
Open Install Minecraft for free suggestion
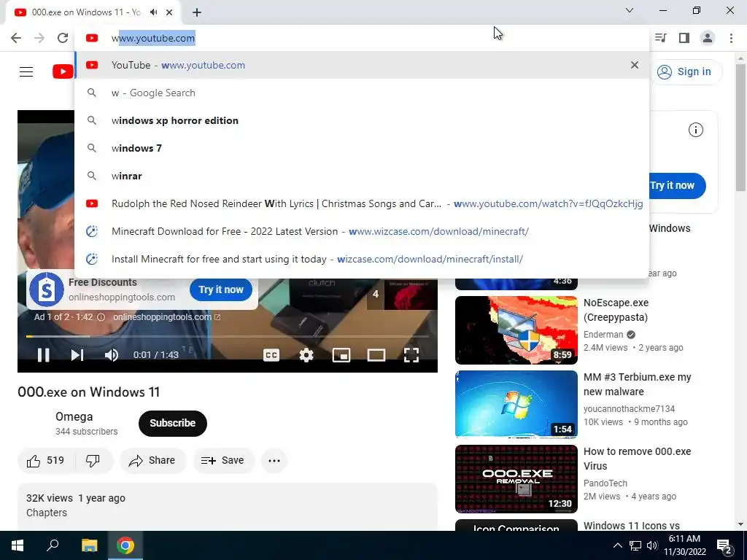(x=362, y=259)
